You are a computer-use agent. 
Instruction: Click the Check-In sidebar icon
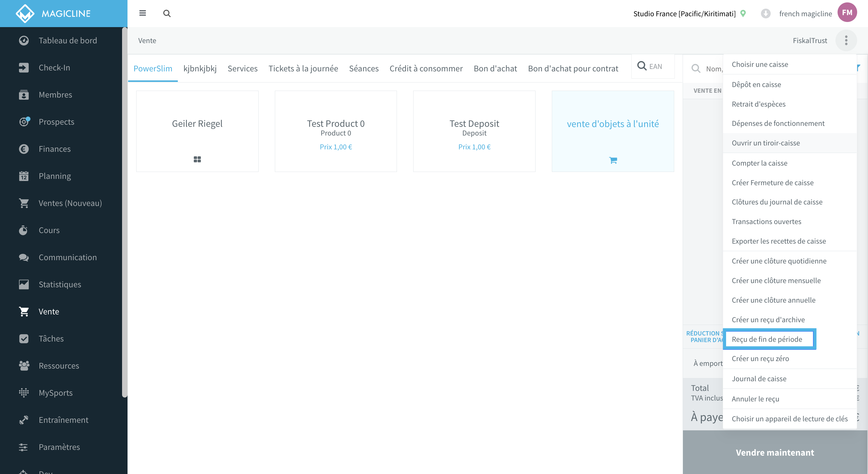click(24, 68)
